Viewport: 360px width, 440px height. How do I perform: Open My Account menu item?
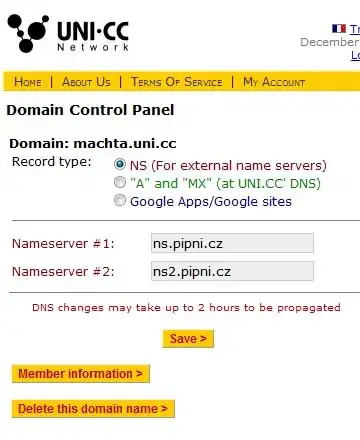point(274,82)
